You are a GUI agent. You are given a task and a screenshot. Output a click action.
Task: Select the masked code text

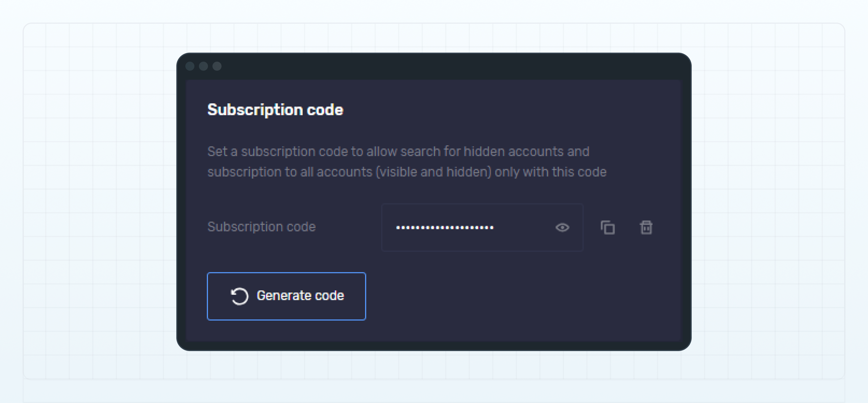point(445,228)
